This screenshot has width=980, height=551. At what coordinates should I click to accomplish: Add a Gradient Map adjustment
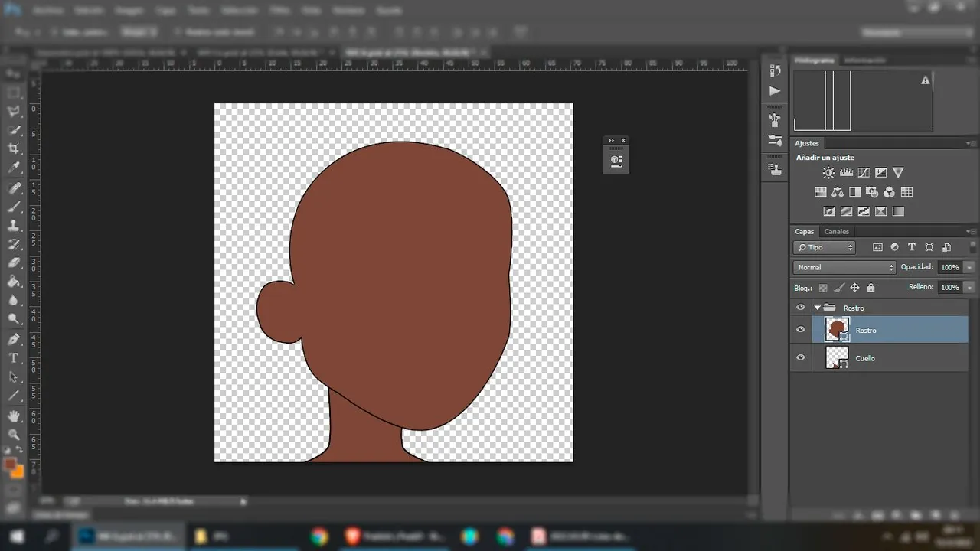click(898, 211)
